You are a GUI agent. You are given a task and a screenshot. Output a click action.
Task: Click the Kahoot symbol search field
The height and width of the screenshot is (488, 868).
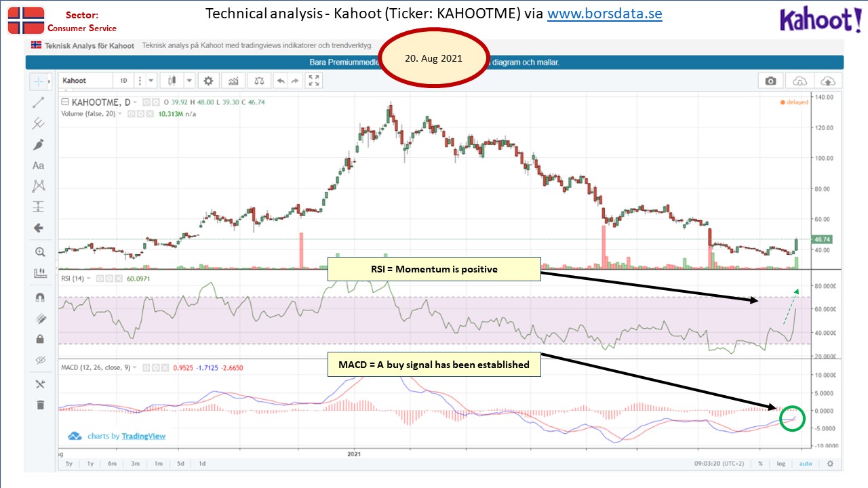tap(85, 81)
